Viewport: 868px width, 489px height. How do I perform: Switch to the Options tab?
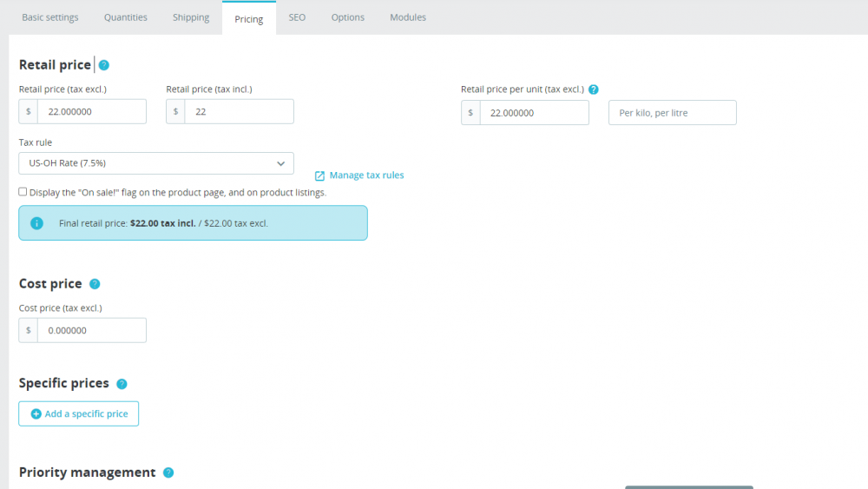point(348,17)
